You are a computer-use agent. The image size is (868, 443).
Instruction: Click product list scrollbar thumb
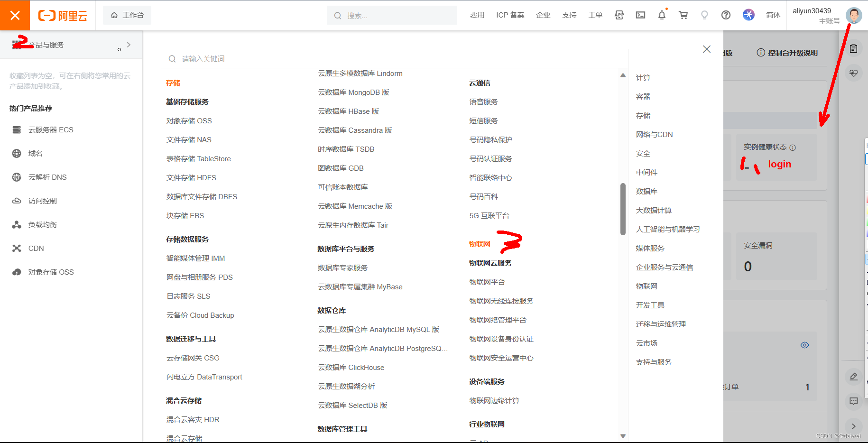[x=623, y=209]
